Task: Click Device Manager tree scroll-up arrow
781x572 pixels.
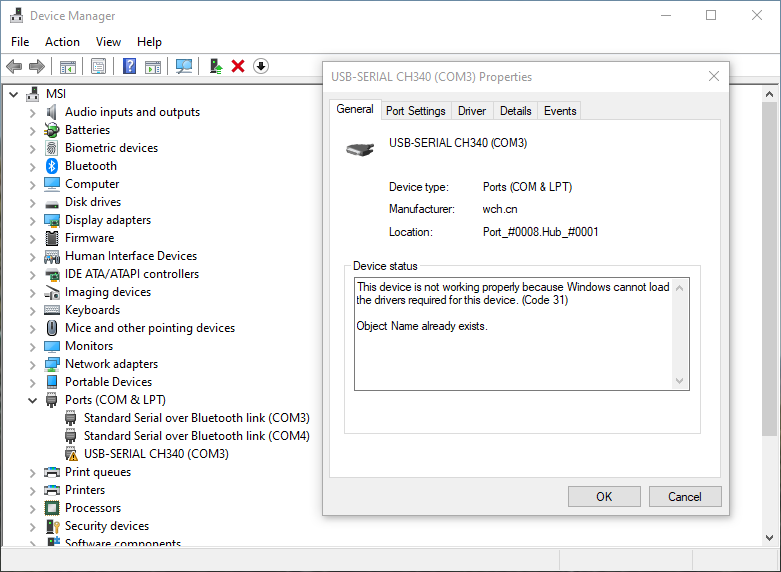Action: 770,94
